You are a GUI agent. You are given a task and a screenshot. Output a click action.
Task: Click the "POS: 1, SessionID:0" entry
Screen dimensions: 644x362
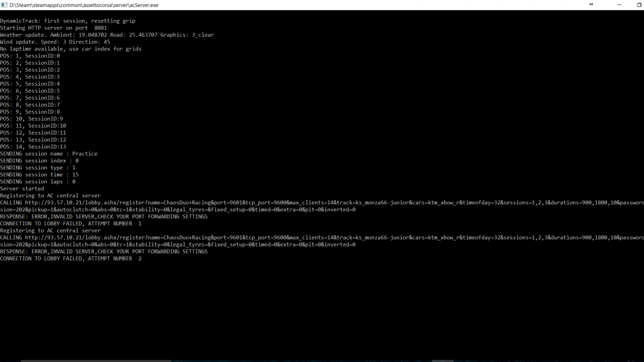(30, 56)
